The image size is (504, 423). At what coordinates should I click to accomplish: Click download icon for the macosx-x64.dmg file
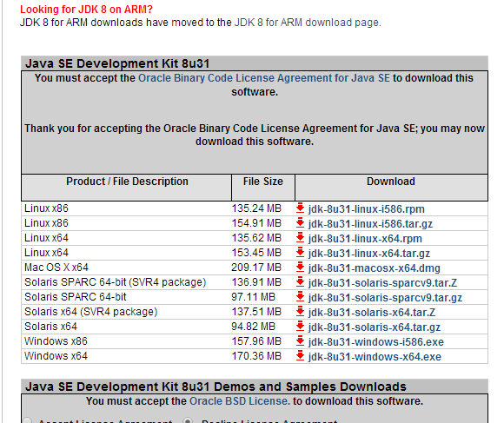(x=300, y=267)
